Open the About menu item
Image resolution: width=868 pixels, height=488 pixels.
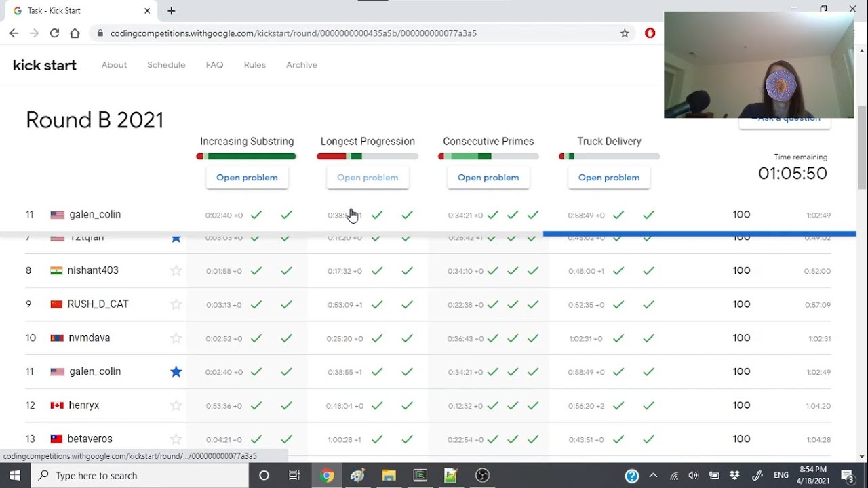point(114,65)
